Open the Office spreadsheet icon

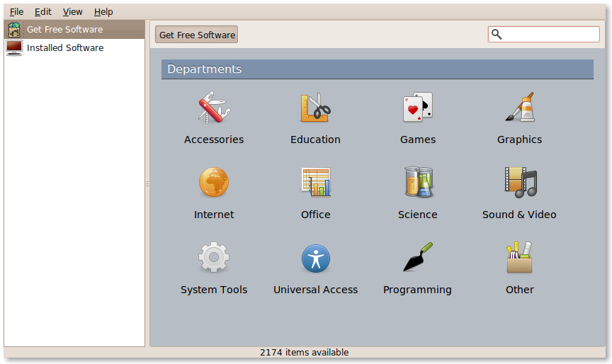[x=315, y=182]
